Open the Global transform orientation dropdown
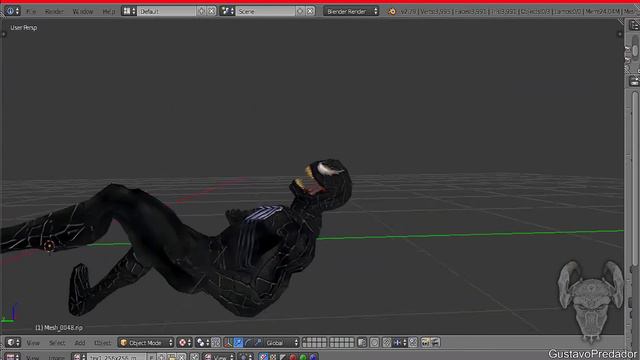This screenshot has width=640, height=360. (282, 342)
